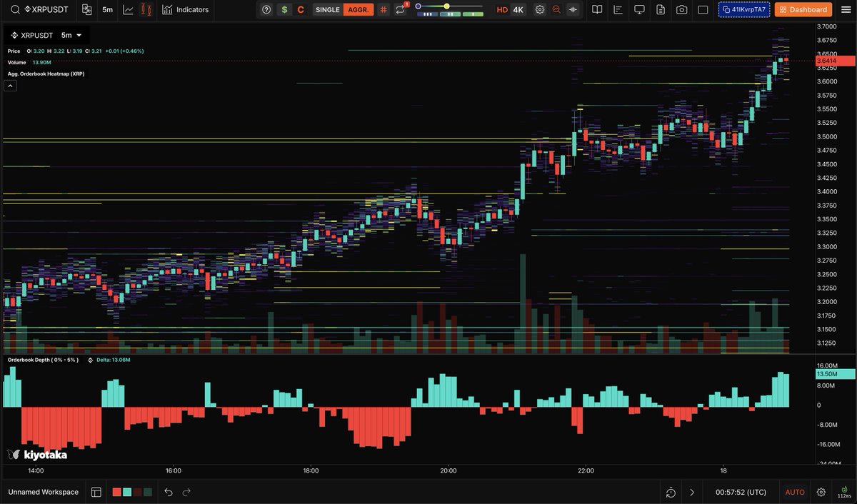Click the Unnamed Workspace name
Viewport: 857px width, 504px height.
43,492
